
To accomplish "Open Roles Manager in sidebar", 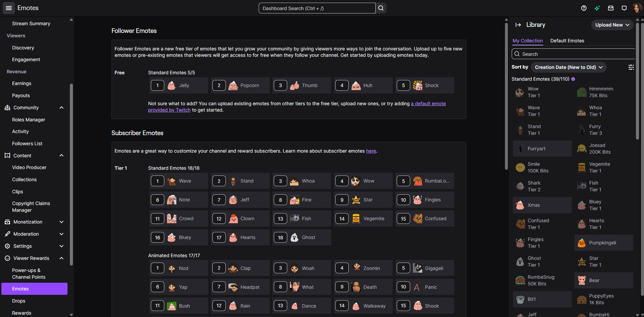I will (29, 120).
